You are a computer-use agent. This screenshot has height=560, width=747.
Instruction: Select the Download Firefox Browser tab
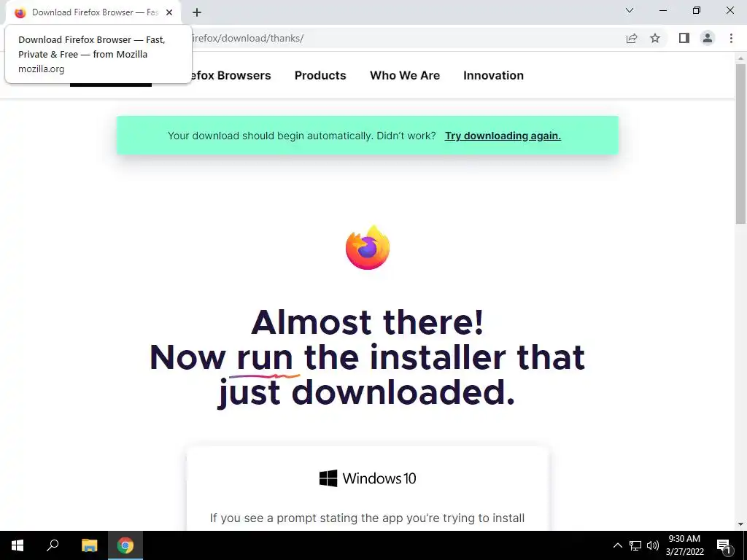(93, 12)
